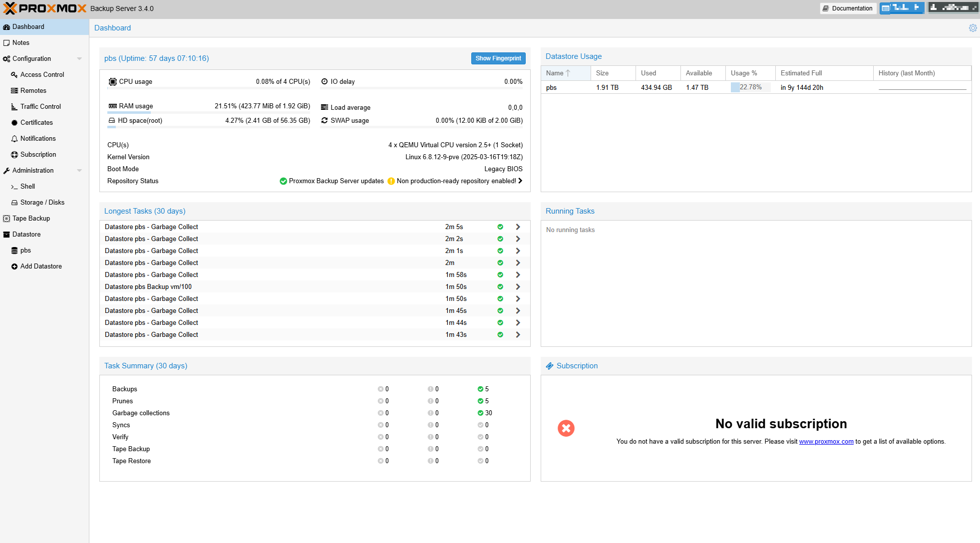Sort datastores by the Name column

[x=555, y=73]
